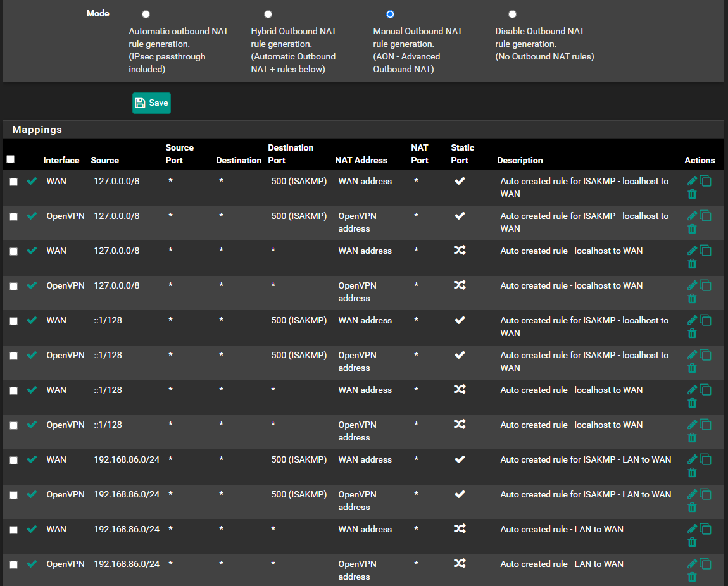This screenshot has height=586, width=728.
Task: Delete the OpenVPN 127.0.0.0/8 non-ISAKMP rule
Action: pos(693,298)
